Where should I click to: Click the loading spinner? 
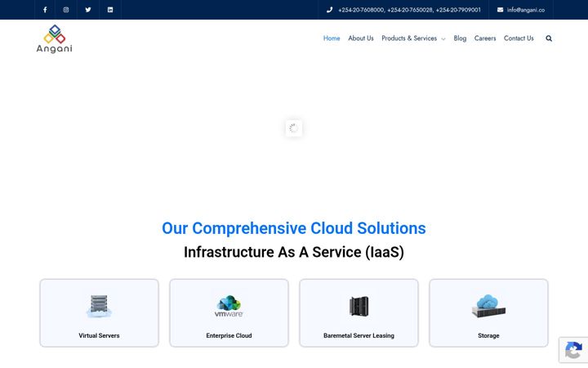click(294, 128)
